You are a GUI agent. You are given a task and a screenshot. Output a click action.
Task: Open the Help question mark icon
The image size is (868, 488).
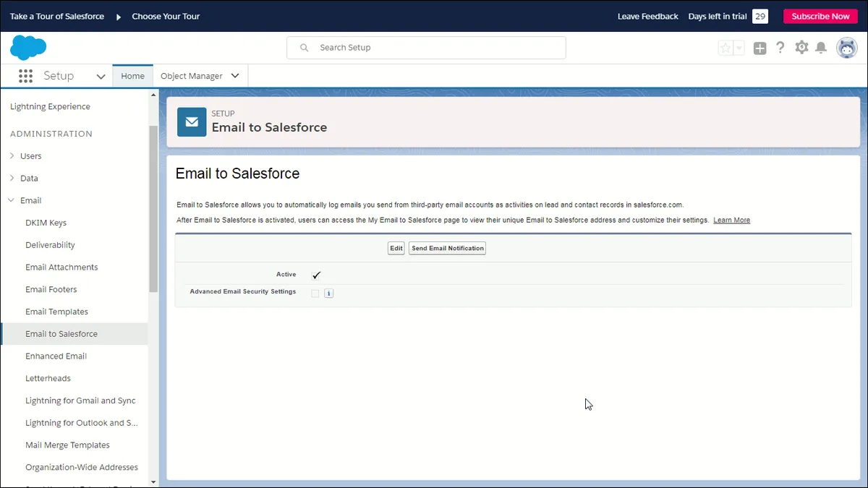point(780,48)
